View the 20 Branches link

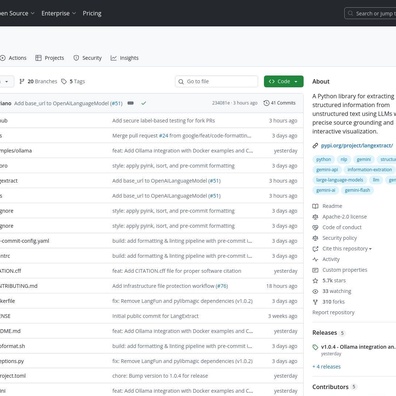coord(38,81)
